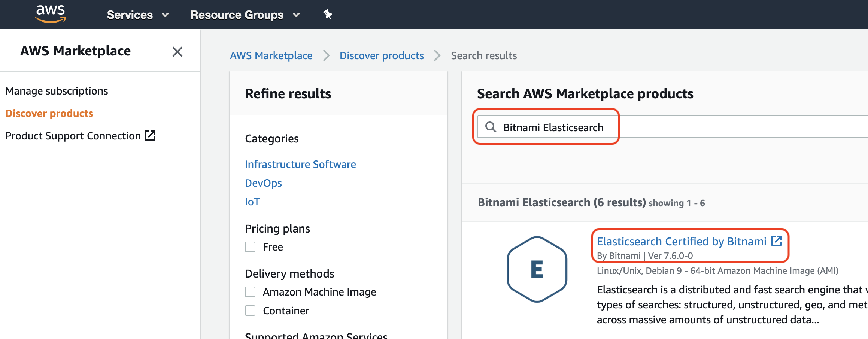
Task: Click the Elasticsearch hexagon E logo
Action: tap(537, 269)
